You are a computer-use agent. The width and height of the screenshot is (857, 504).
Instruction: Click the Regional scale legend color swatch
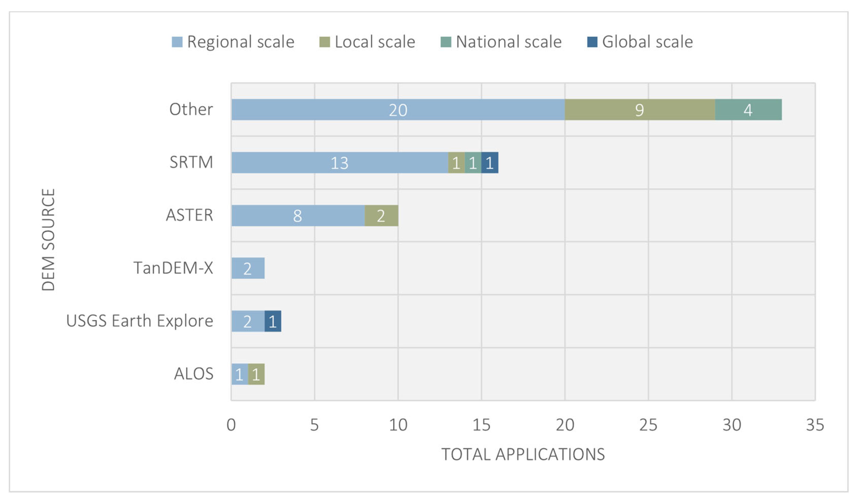[x=177, y=42]
